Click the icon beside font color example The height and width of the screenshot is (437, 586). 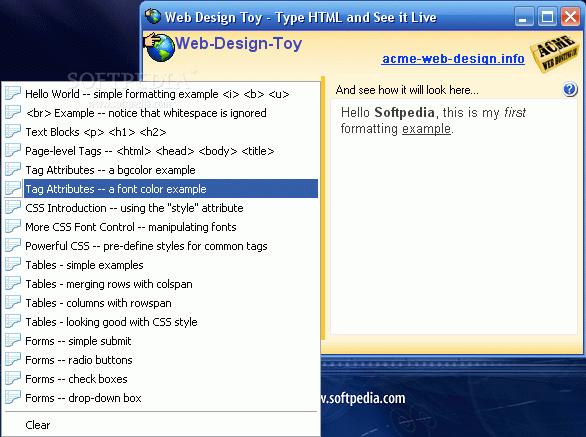point(13,189)
